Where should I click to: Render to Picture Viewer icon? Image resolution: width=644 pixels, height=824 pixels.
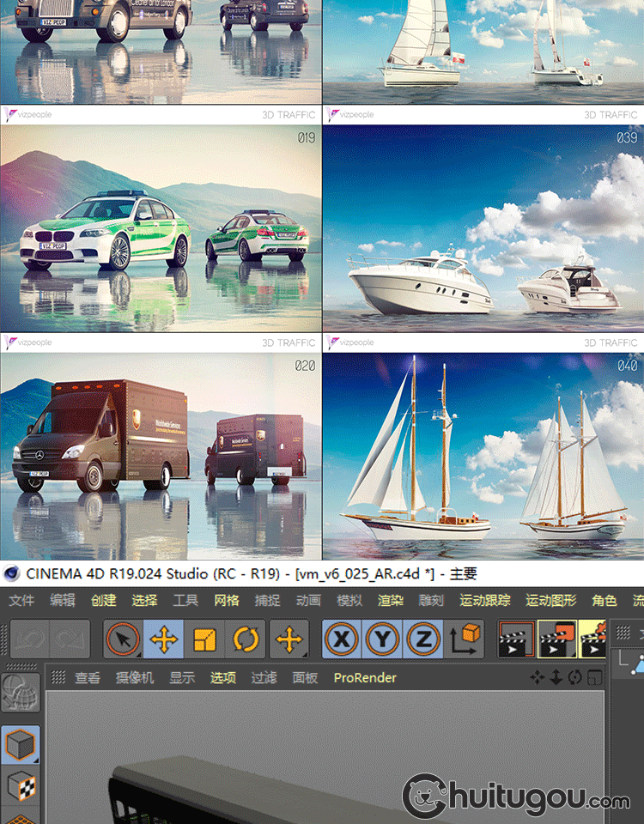point(557,639)
